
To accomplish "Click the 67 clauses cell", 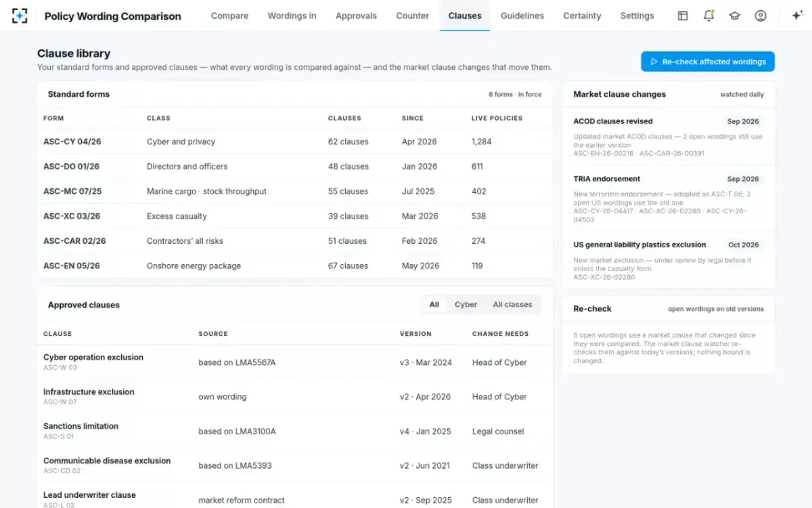I will [x=348, y=266].
